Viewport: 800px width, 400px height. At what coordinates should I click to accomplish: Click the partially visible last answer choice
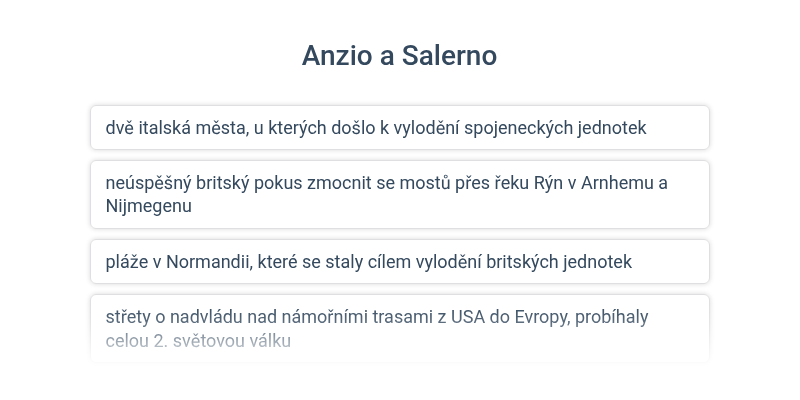(x=400, y=329)
